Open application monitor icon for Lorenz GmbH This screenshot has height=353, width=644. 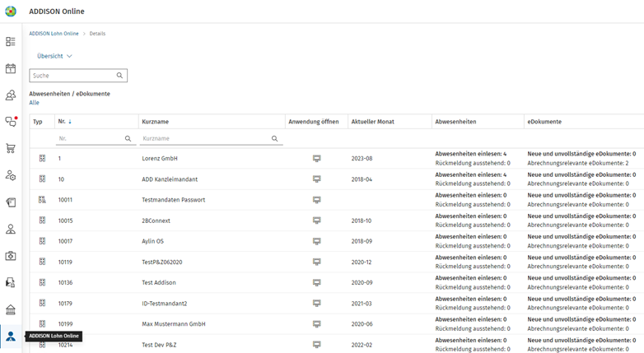(x=317, y=159)
